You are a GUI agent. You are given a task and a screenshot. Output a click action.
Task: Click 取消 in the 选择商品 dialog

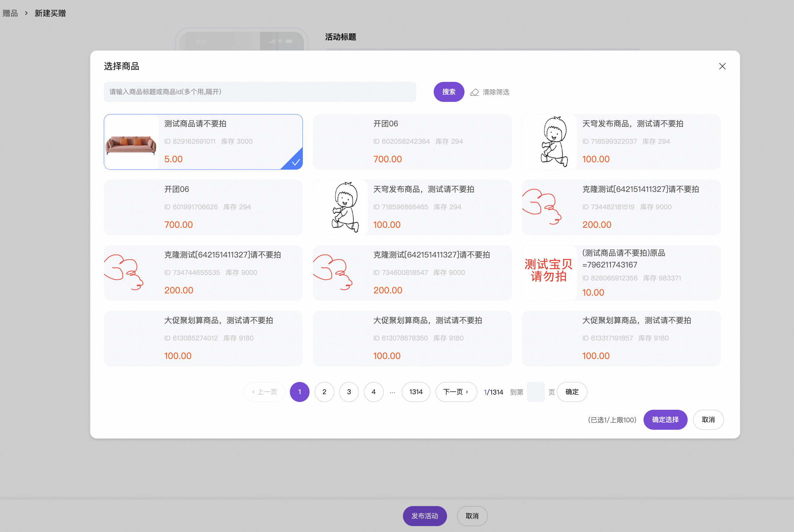coord(708,420)
